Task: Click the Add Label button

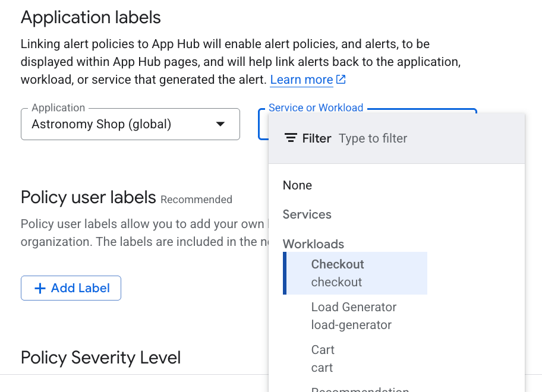Action: pos(71,288)
